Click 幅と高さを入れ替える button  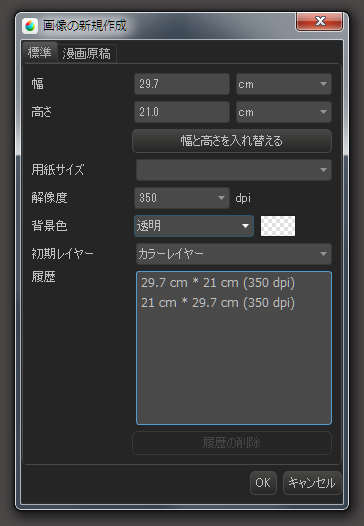tap(232, 141)
